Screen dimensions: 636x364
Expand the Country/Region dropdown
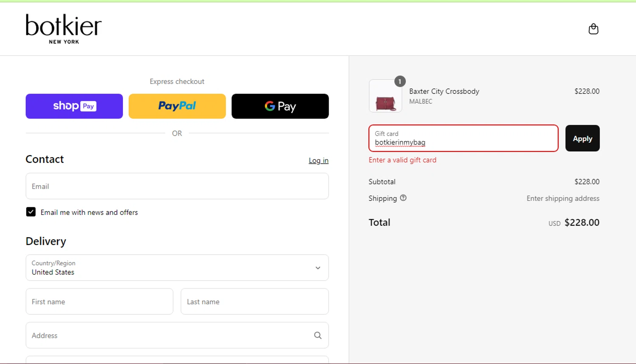tap(177, 267)
